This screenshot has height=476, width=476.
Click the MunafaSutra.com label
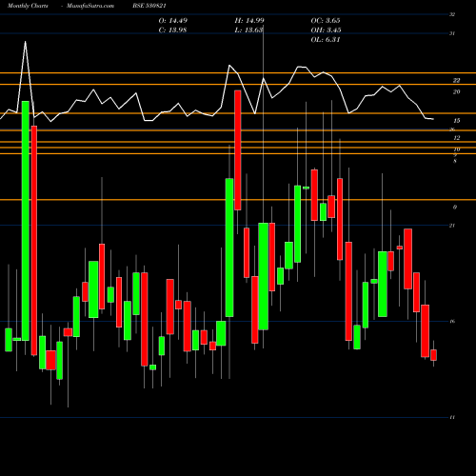click(90, 6)
